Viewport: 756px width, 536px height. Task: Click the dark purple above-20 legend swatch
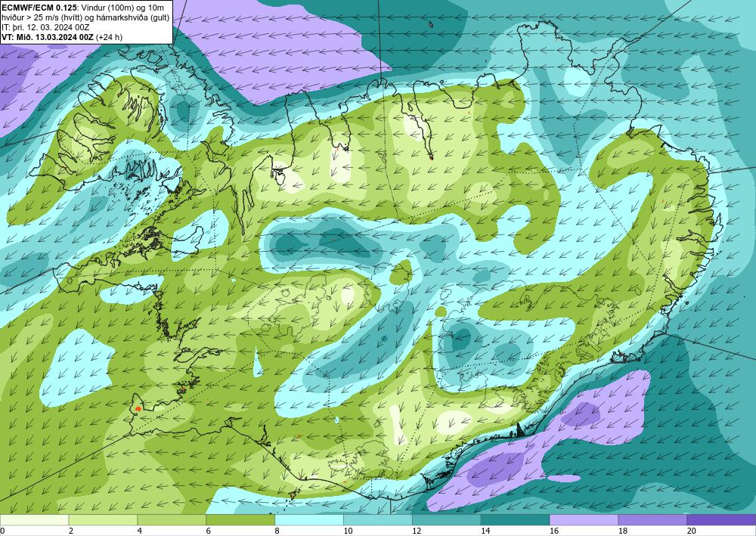coord(721,520)
